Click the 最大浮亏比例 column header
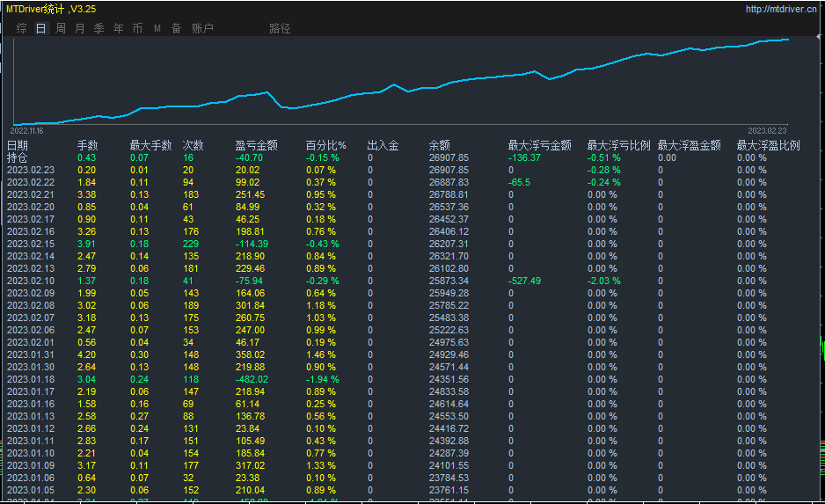 pyautogui.click(x=619, y=146)
